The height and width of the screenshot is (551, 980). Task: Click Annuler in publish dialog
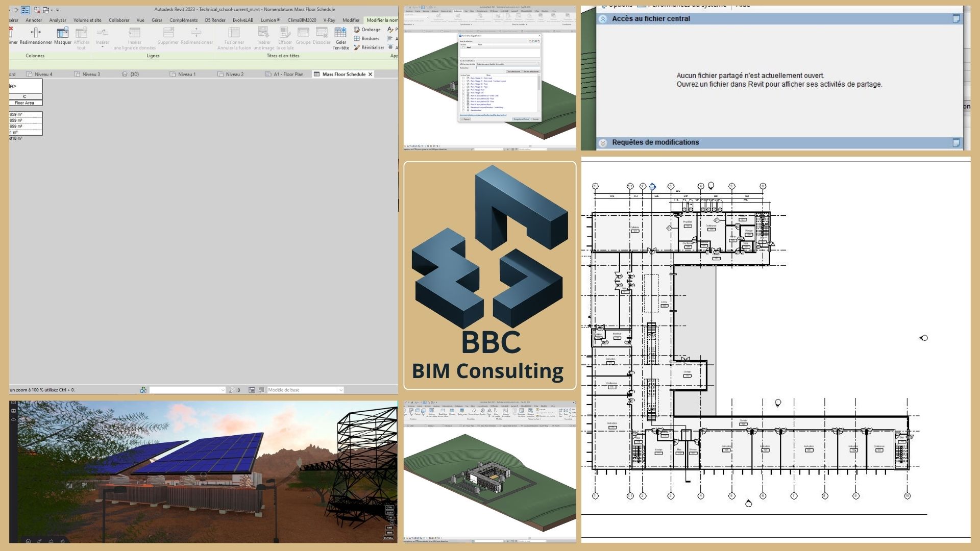click(x=535, y=119)
